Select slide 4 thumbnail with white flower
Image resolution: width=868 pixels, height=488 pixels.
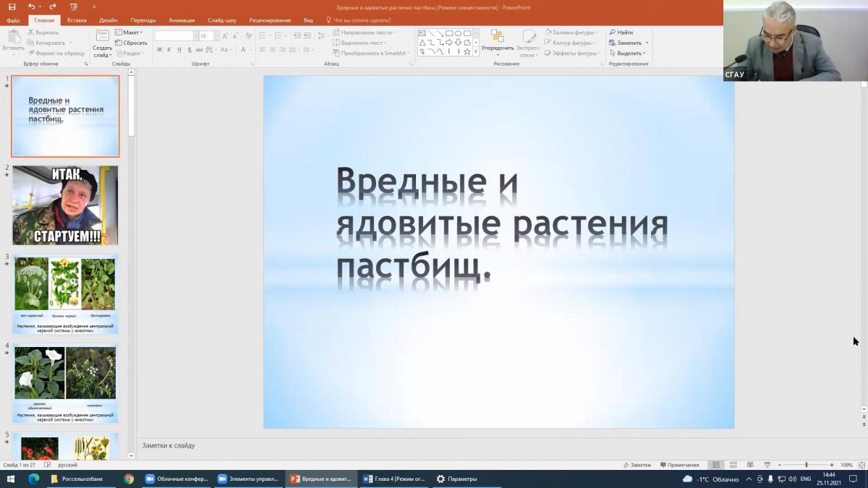pyautogui.click(x=65, y=383)
